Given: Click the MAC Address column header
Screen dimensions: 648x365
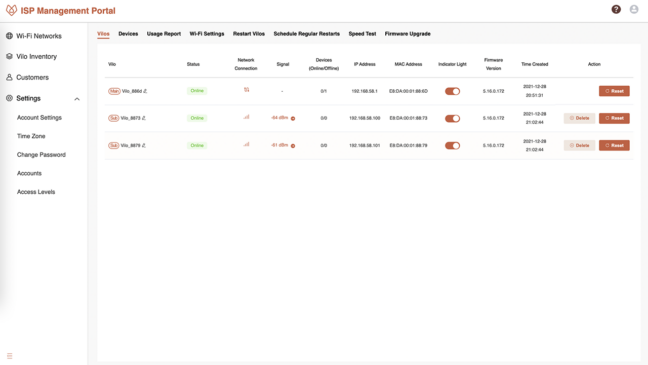Looking at the screenshot, I should (x=408, y=64).
